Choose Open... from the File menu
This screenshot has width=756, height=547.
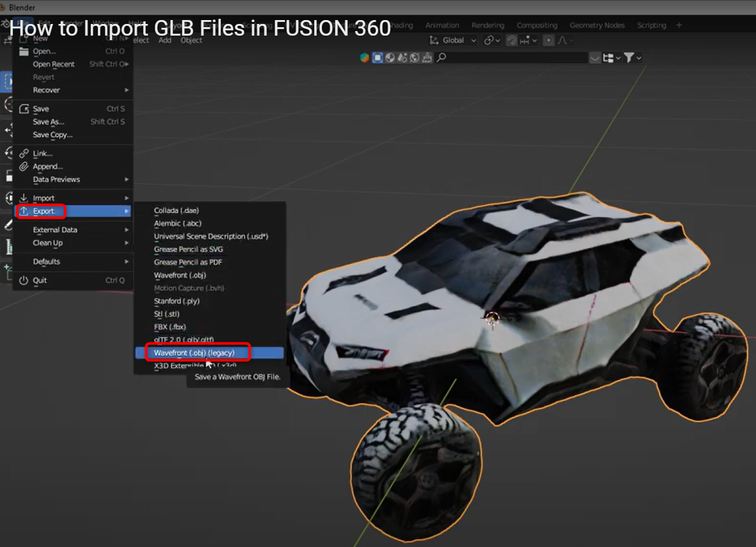click(73, 51)
